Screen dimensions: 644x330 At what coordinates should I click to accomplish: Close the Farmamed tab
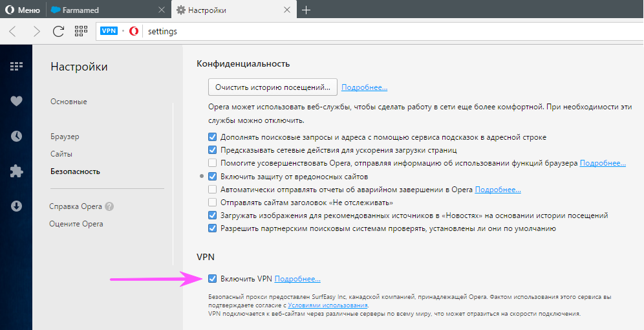(162, 10)
